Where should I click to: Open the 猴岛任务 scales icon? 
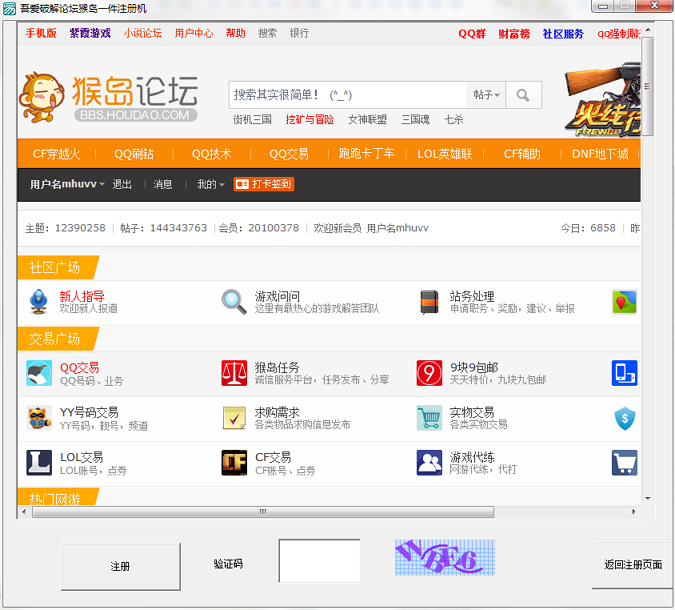(x=234, y=374)
